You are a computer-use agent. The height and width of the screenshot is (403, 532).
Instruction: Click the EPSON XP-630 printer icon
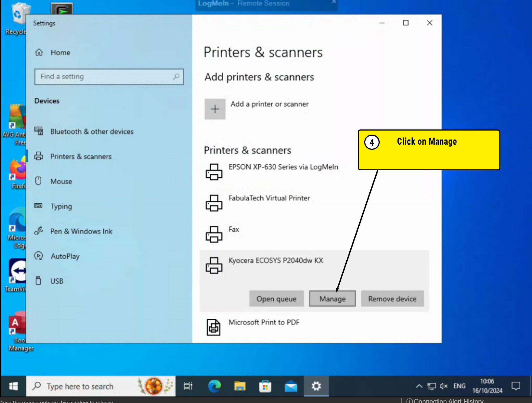coord(214,172)
